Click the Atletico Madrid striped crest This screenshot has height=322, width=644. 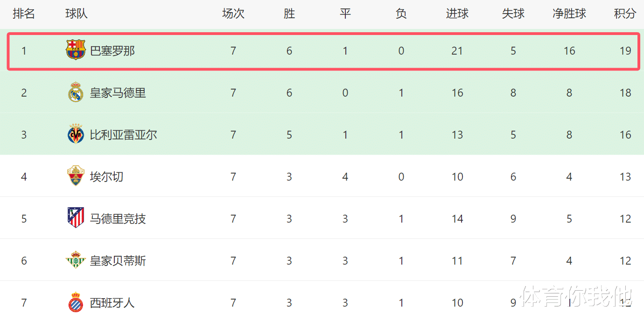point(76,218)
